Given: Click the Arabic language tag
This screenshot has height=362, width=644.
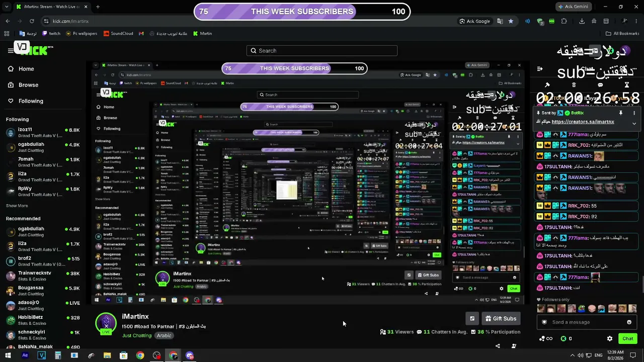Looking at the screenshot, I should [x=164, y=335].
